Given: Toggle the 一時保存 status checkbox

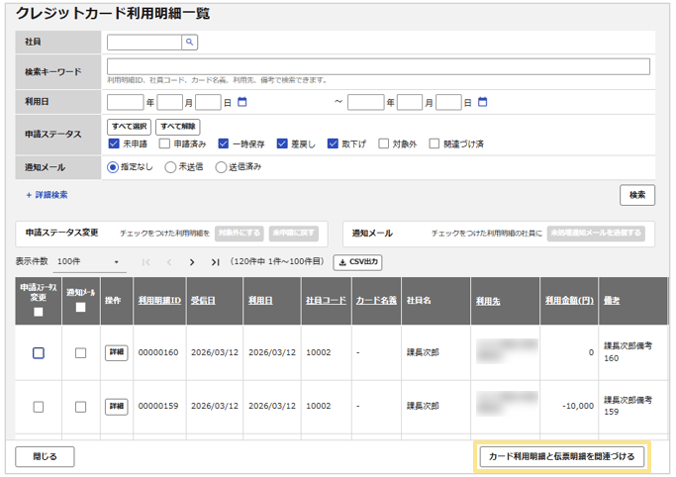Looking at the screenshot, I should [223, 144].
